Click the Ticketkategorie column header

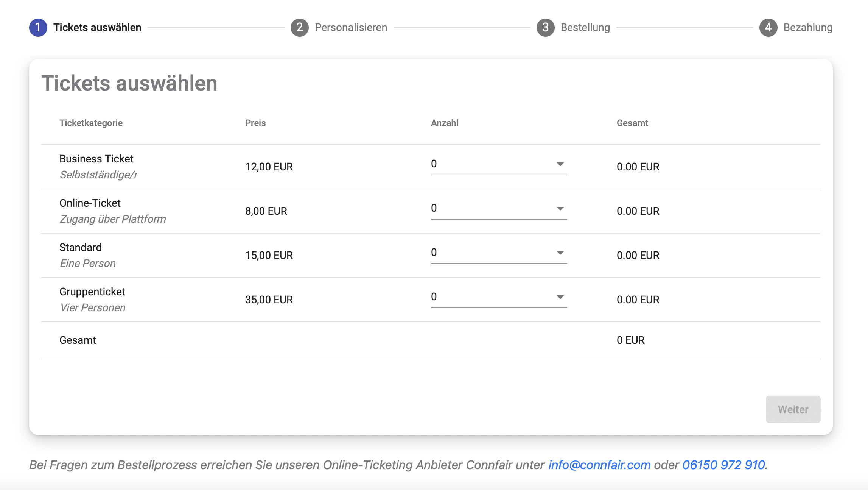[91, 123]
